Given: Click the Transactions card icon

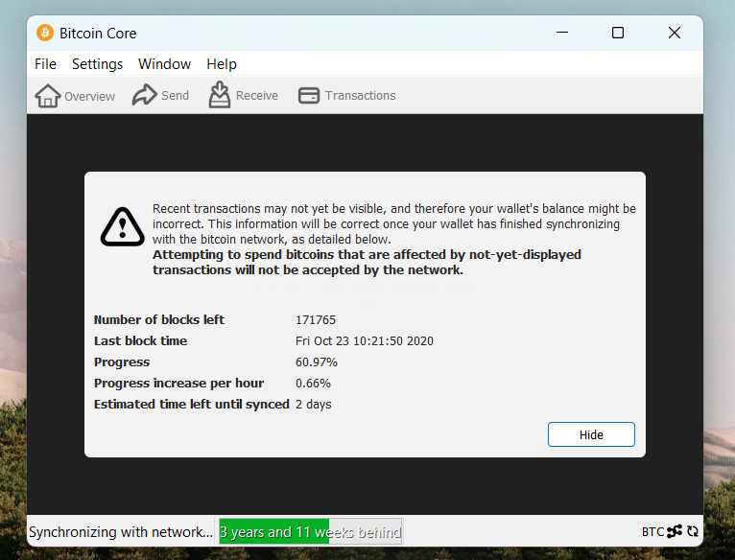Looking at the screenshot, I should pyautogui.click(x=309, y=96).
